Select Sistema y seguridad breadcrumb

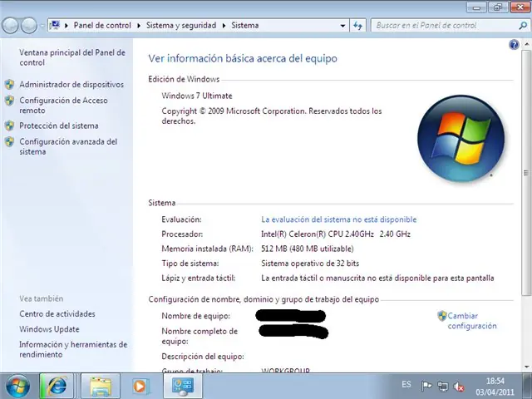(181, 26)
